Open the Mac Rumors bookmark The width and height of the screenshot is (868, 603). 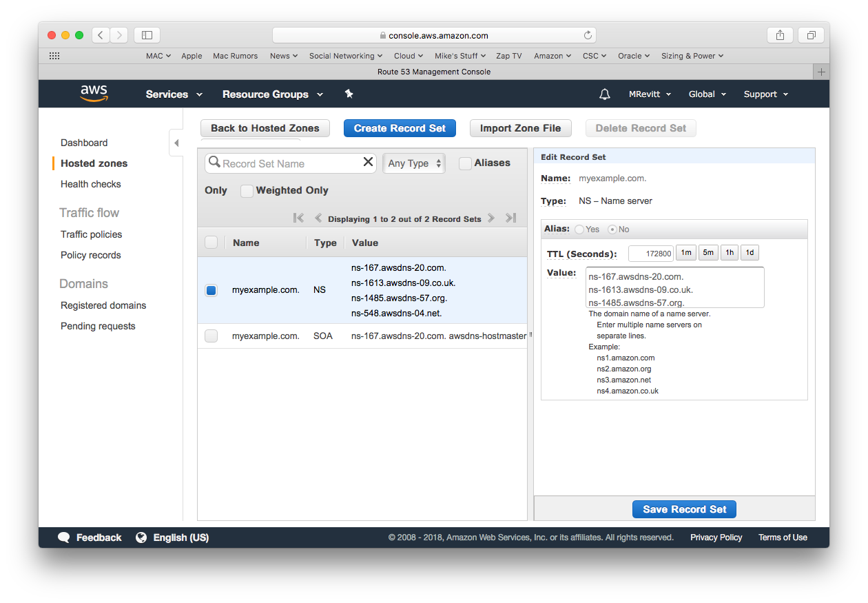[236, 56]
